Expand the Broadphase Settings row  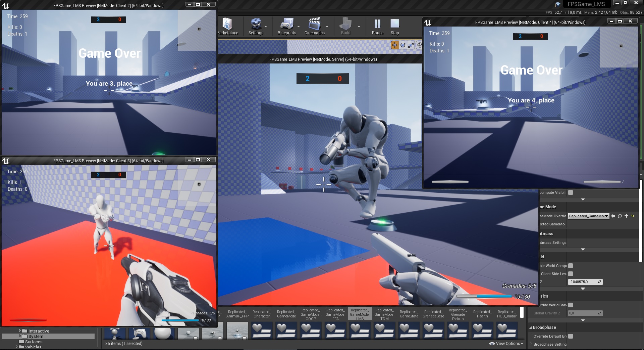[531, 344]
